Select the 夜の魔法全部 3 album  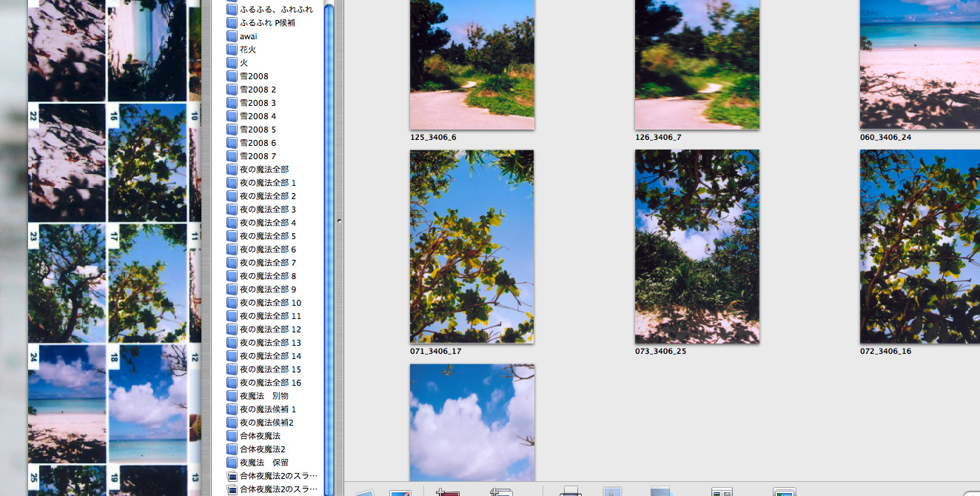pyautogui.click(x=268, y=210)
